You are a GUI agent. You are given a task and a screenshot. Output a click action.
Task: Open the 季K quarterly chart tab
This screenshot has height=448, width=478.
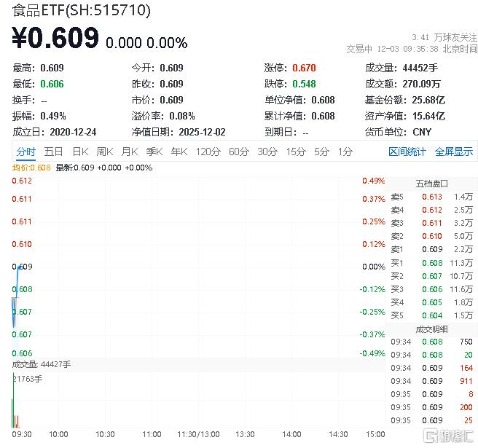coord(154,152)
